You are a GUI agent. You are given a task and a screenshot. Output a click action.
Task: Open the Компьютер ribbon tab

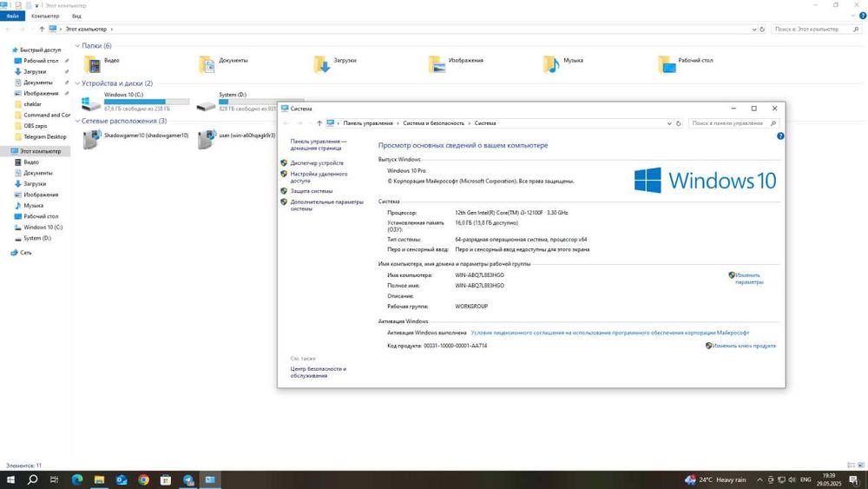[45, 16]
